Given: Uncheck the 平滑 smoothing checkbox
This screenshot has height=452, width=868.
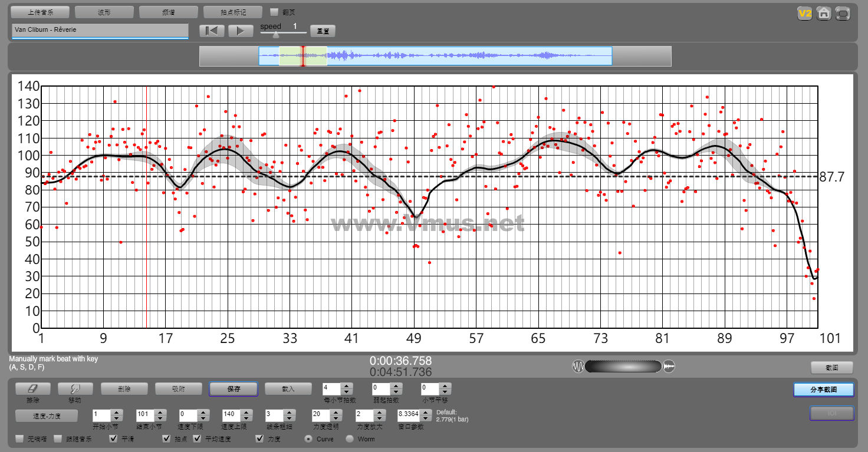Looking at the screenshot, I should click(x=114, y=439).
